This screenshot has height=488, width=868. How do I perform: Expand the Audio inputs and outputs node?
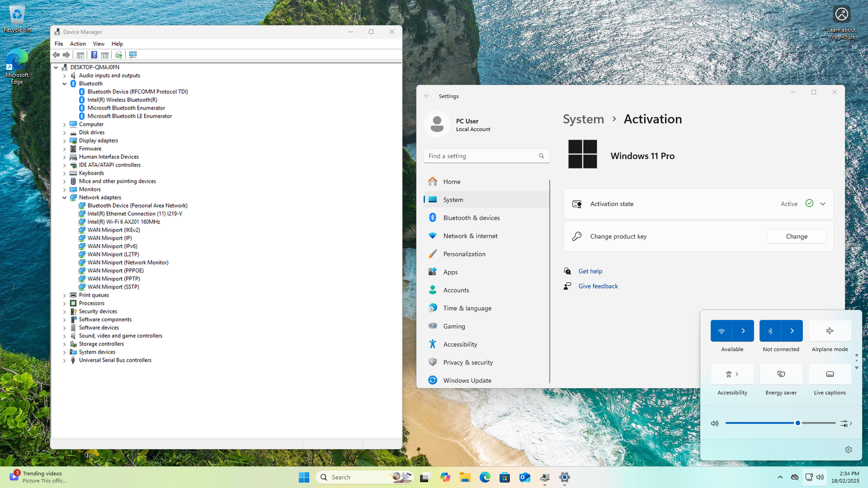pos(65,76)
